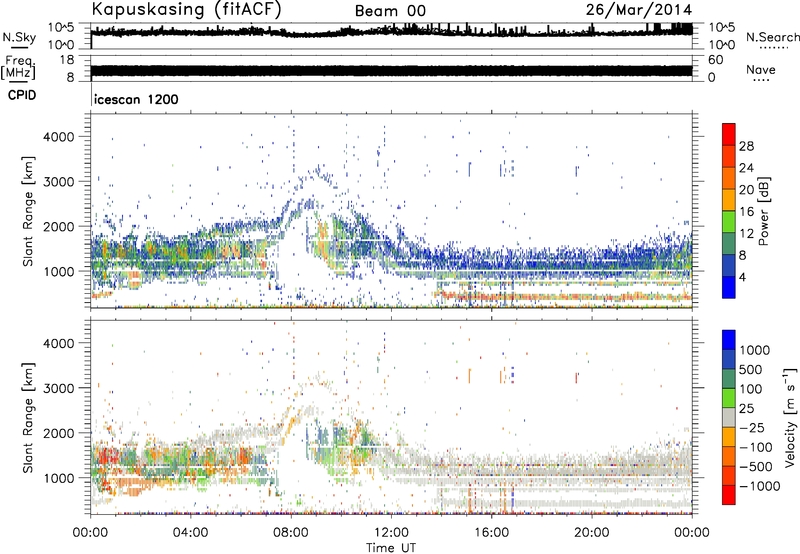Screen dimensions: 800x554
Task: Click the 'CPID' label
Action: pos(22,95)
